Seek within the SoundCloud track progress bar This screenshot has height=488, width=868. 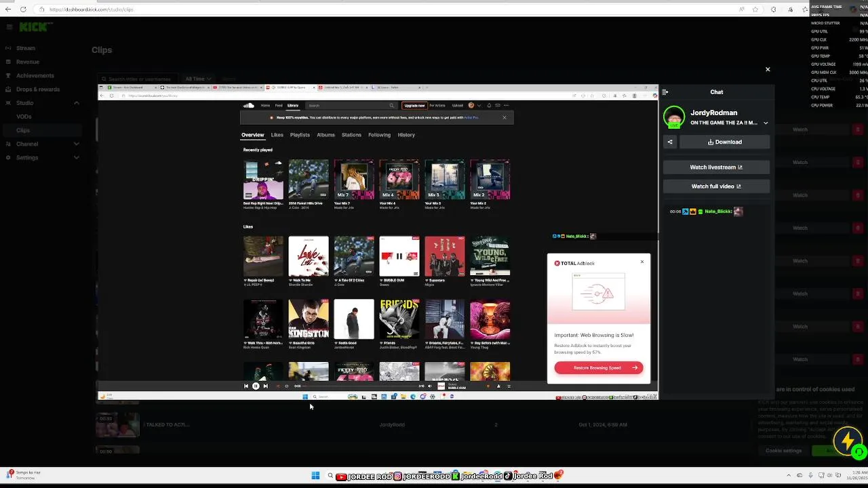coord(360,386)
